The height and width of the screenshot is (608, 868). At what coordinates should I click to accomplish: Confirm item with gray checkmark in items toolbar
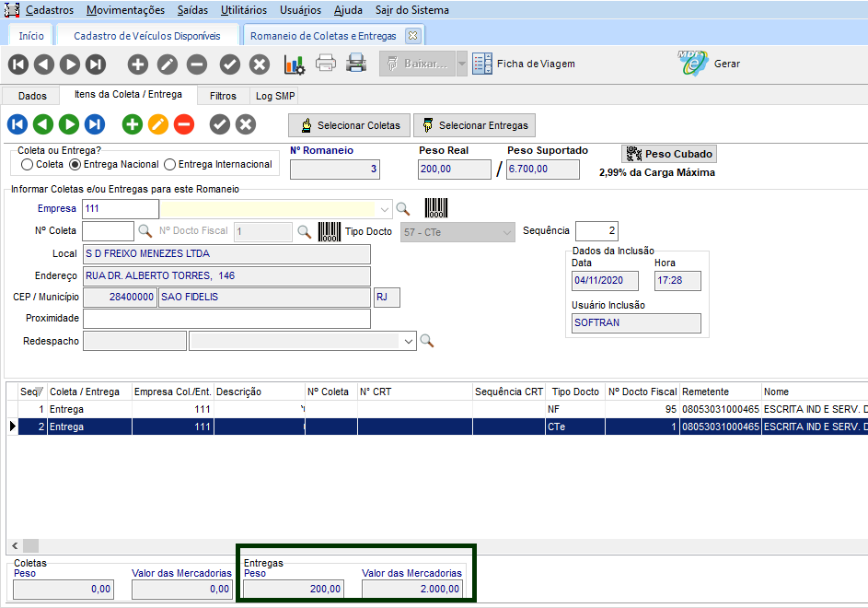click(220, 124)
